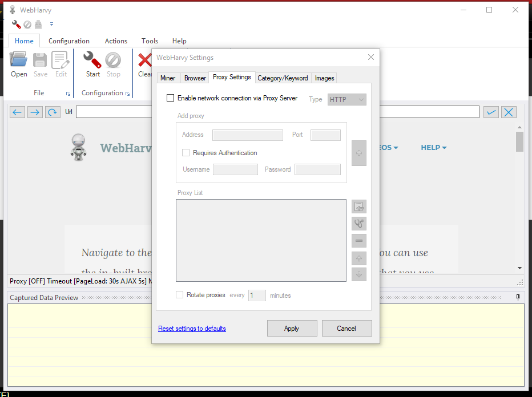Open the Home ribbon tab
This screenshot has height=397, width=532.
pyautogui.click(x=24, y=40)
